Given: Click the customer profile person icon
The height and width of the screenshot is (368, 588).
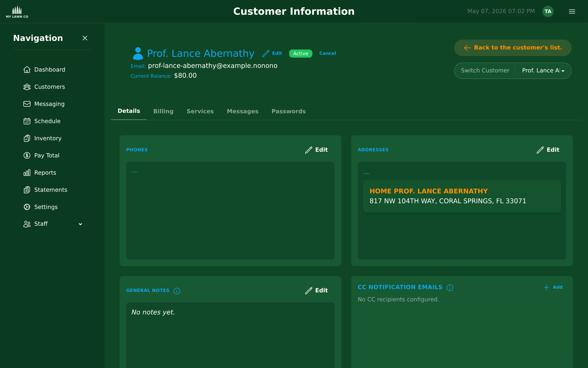Looking at the screenshot, I should coord(138,54).
